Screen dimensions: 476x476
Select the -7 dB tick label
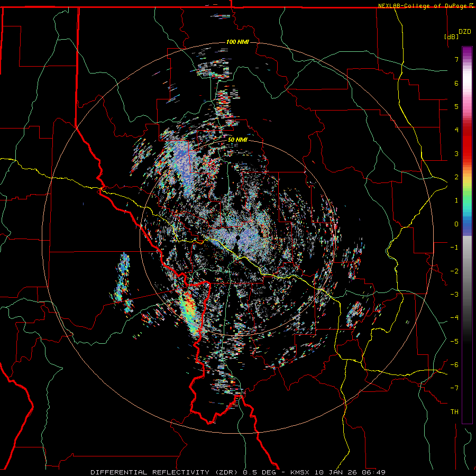[454, 388]
